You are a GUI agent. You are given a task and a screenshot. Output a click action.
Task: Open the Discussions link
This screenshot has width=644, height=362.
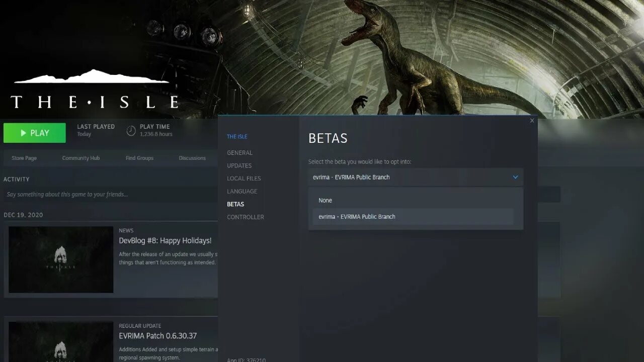[192, 158]
